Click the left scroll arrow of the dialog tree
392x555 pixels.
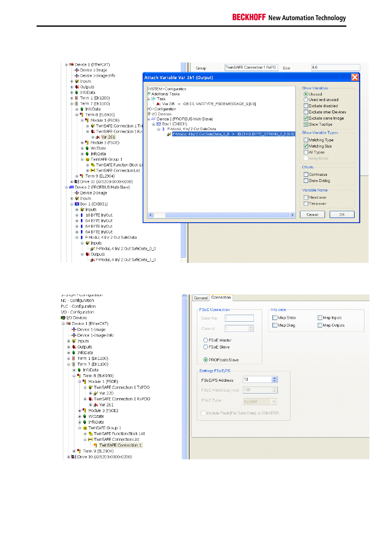[x=150, y=215]
